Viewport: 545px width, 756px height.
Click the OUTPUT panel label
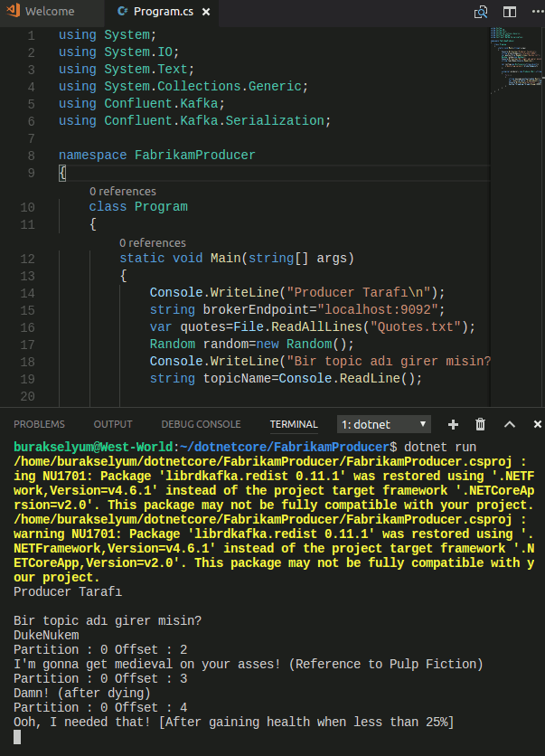112,423
